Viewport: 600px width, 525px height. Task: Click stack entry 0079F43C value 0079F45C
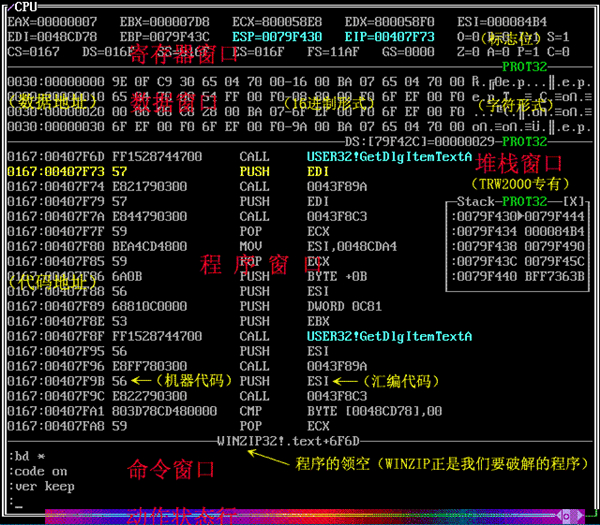pos(518,261)
